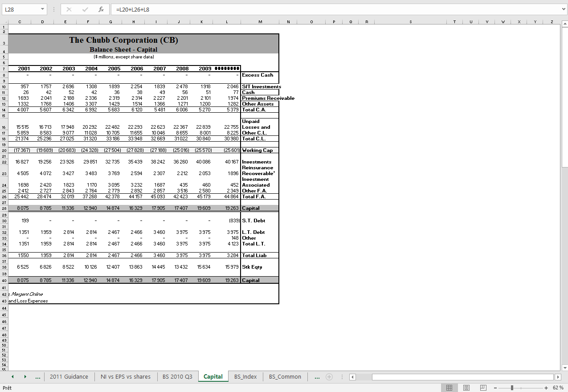Image resolution: width=568 pixels, height=392 pixels.
Task: Click The Chubb Corporation (CB) title cell
Action: click(x=123, y=40)
